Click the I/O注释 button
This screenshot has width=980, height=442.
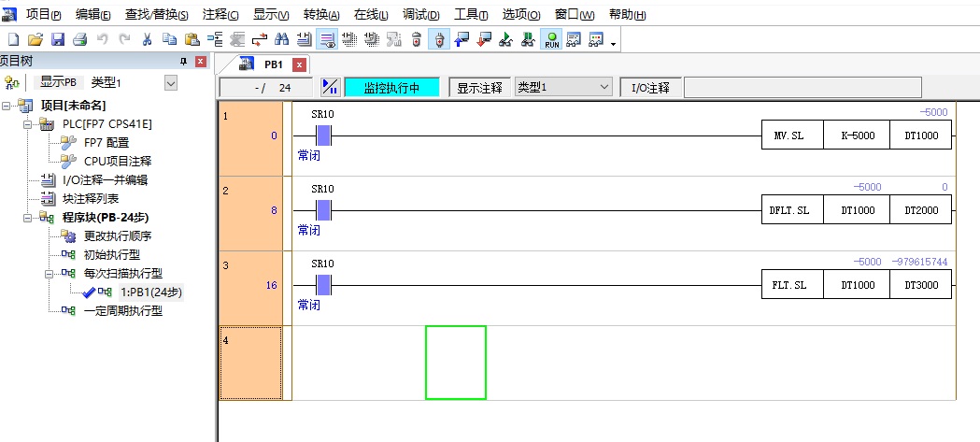650,88
